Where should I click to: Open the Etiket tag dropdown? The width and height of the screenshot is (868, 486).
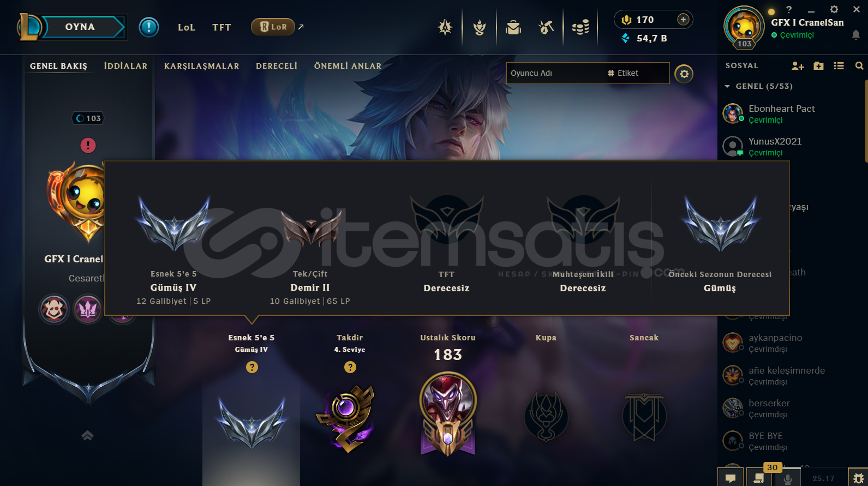pos(623,73)
